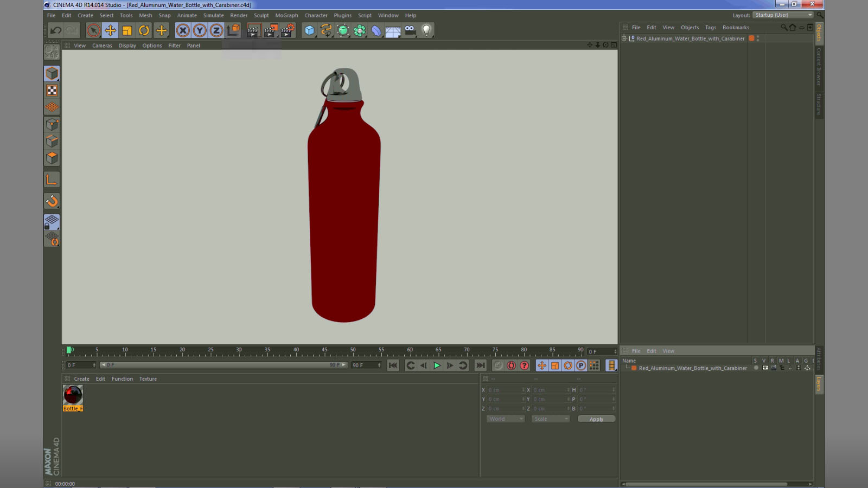Open the File menu in main menubar
The width and height of the screenshot is (868, 488).
51,15
